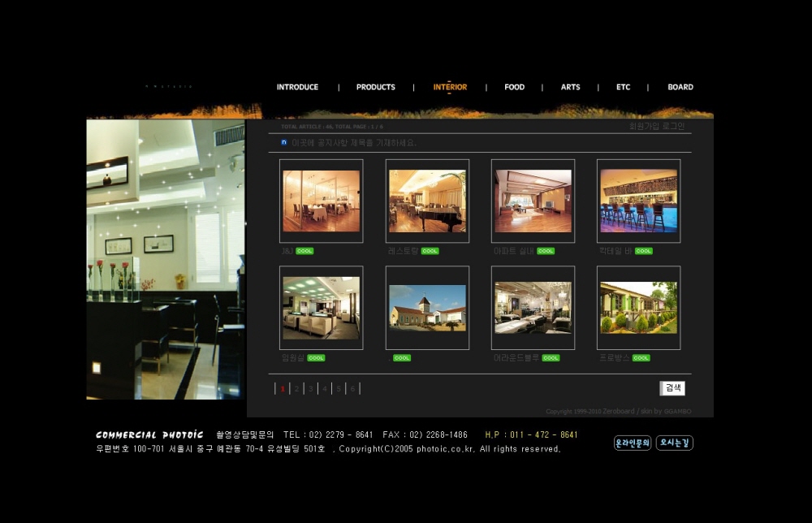
Task: Jump to page 6 in pagination
Action: tap(352, 389)
